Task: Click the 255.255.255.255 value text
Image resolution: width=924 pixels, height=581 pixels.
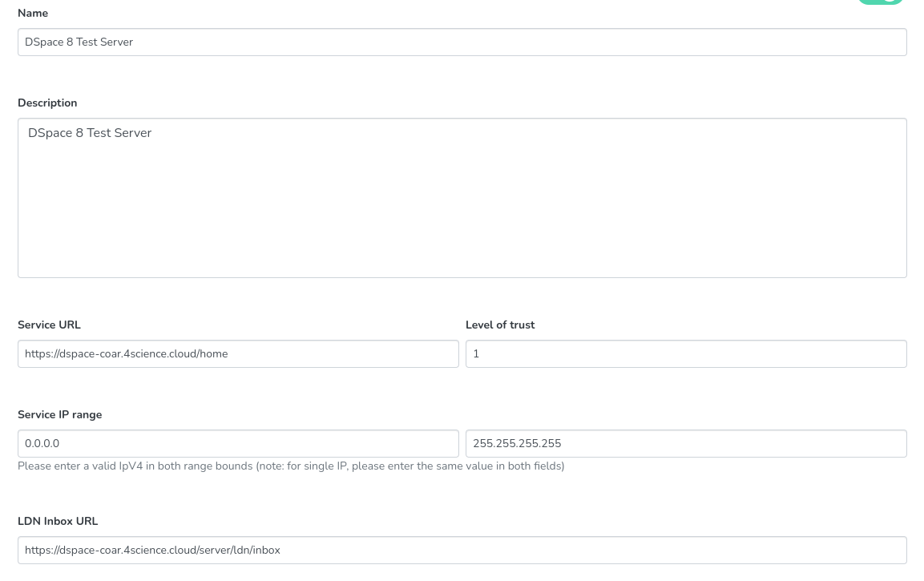Action: pyautogui.click(x=517, y=444)
